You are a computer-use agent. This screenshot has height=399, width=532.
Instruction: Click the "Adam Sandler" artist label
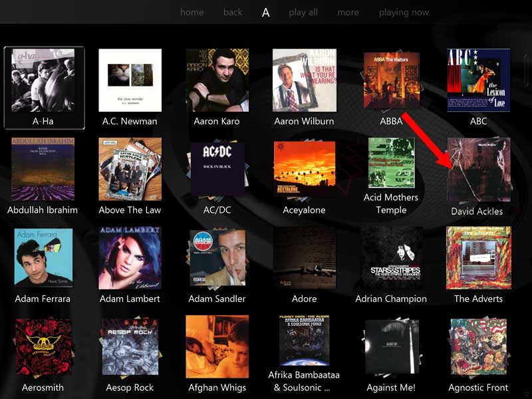coord(217,299)
